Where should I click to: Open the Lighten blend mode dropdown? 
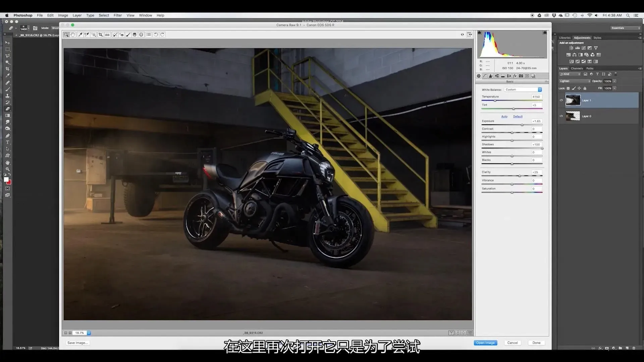coord(575,81)
